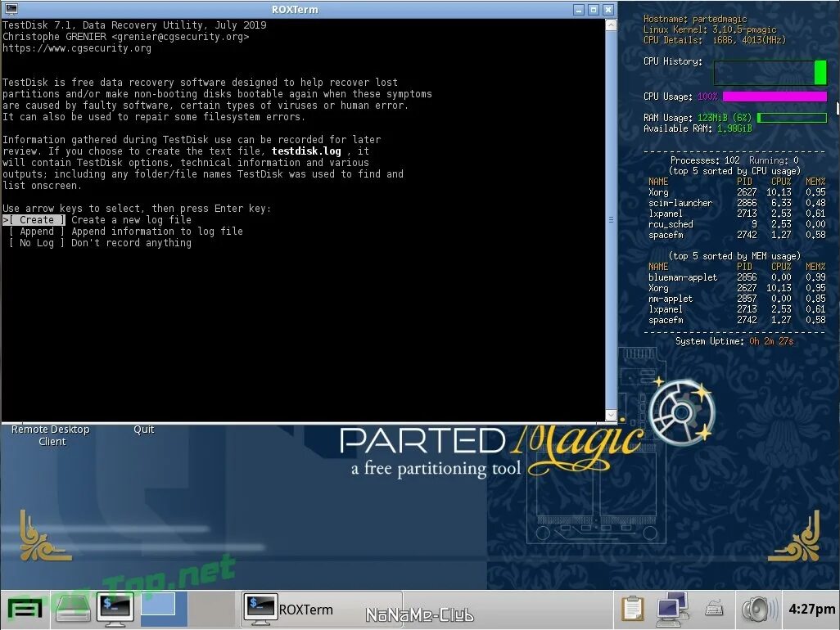Click the ROXTerm vertical scrollbar track
The width and height of the screenshot is (840, 630).
611,219
